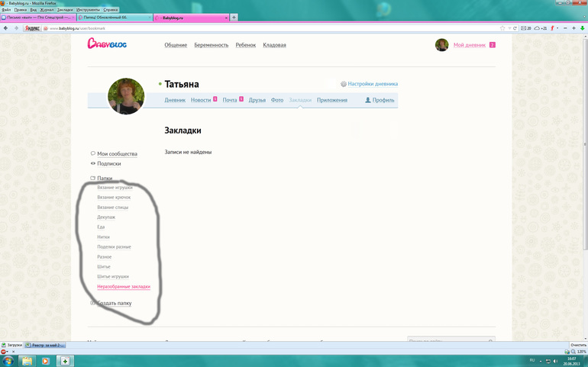588x367 pixels.
Task: Open a new browser tab
Action: [234, 17]
